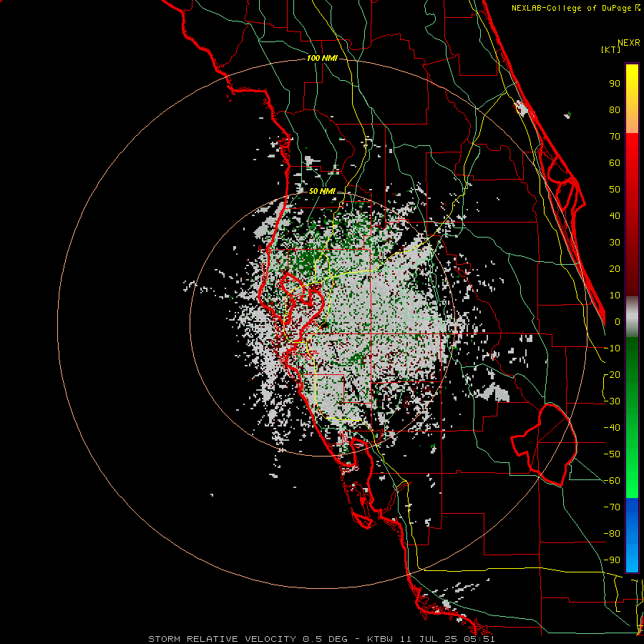
Task: Select the positive 90 knot scale label
Action: pos(615,84)
